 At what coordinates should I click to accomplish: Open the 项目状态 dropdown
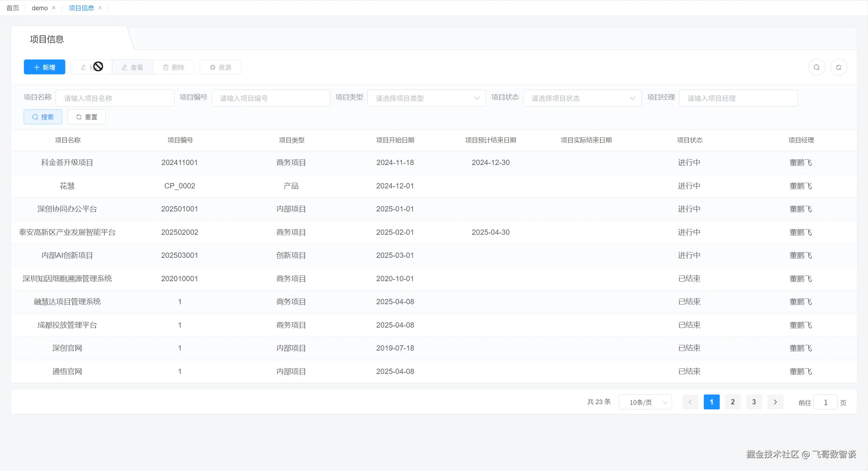(582, 98)
